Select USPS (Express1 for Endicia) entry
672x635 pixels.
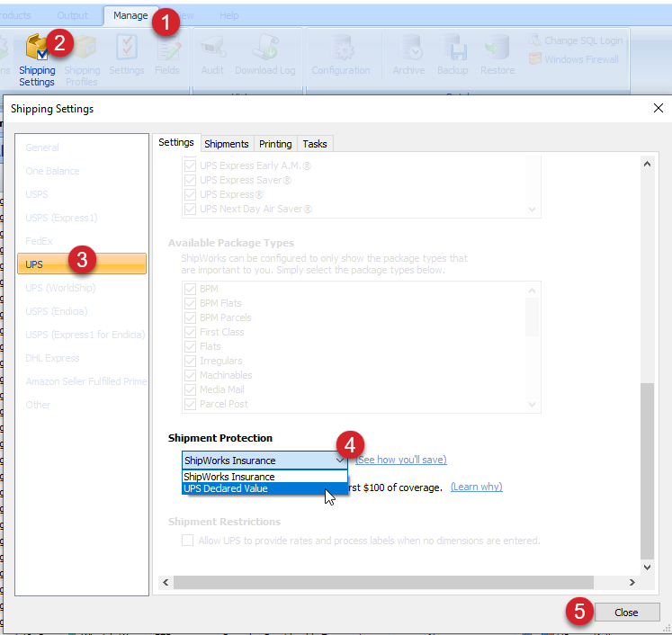pyautogui.click(x=82, y=335)
